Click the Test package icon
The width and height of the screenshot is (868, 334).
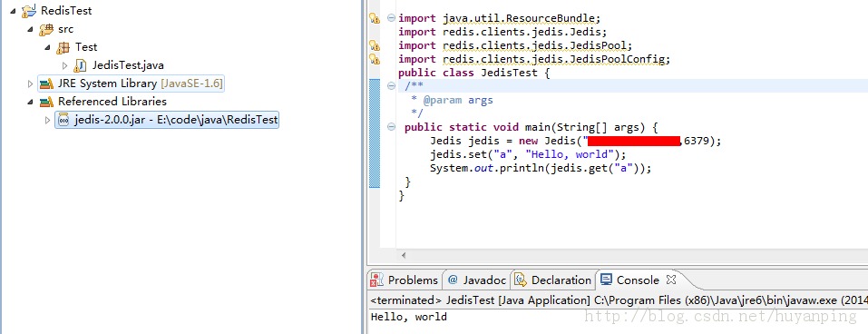coord(63,47)
